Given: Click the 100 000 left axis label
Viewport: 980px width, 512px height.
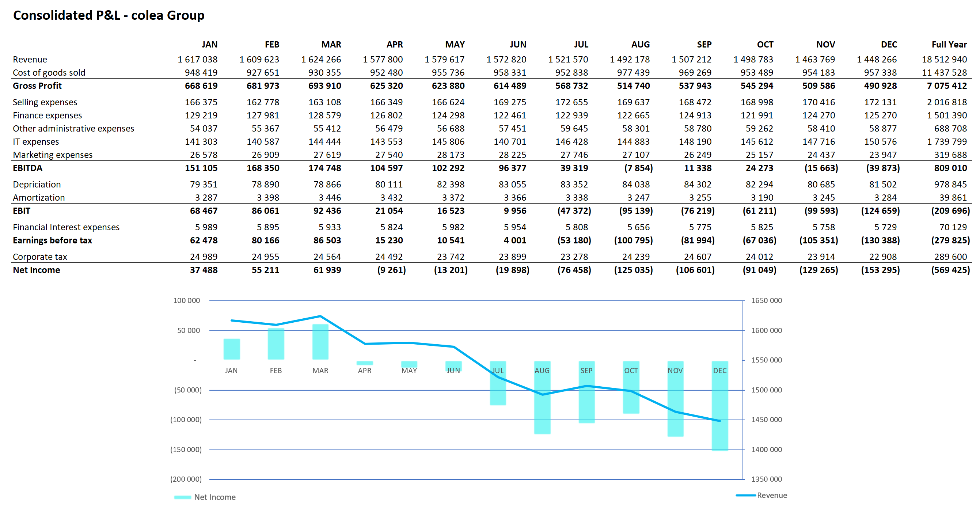Looking at the screenshot, I should click(x=186, y=300).
